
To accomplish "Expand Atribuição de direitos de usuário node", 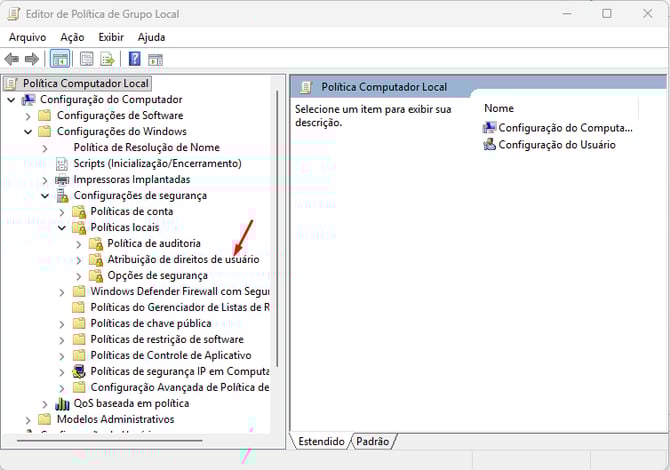I will 80,260.
